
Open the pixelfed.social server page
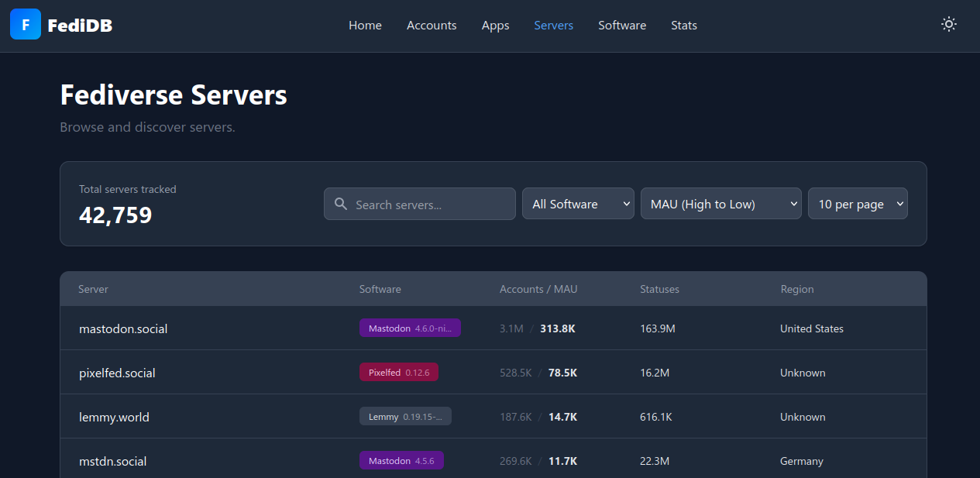[117, 372]
